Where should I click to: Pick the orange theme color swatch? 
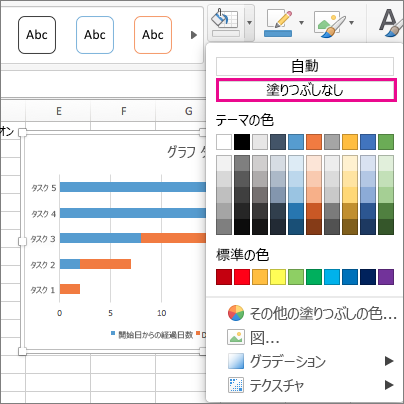tap(314, 142)
